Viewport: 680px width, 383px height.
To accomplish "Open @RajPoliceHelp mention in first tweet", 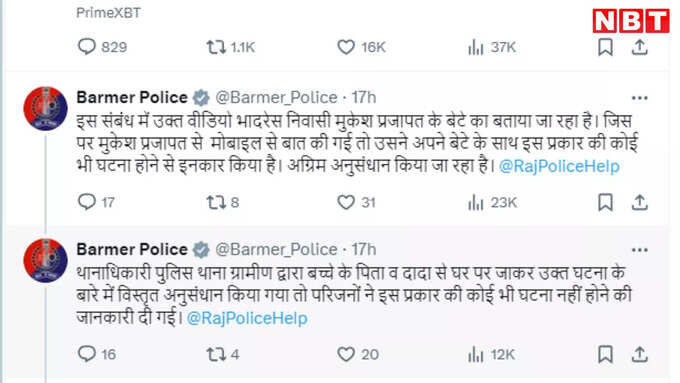I will [559, 166].
